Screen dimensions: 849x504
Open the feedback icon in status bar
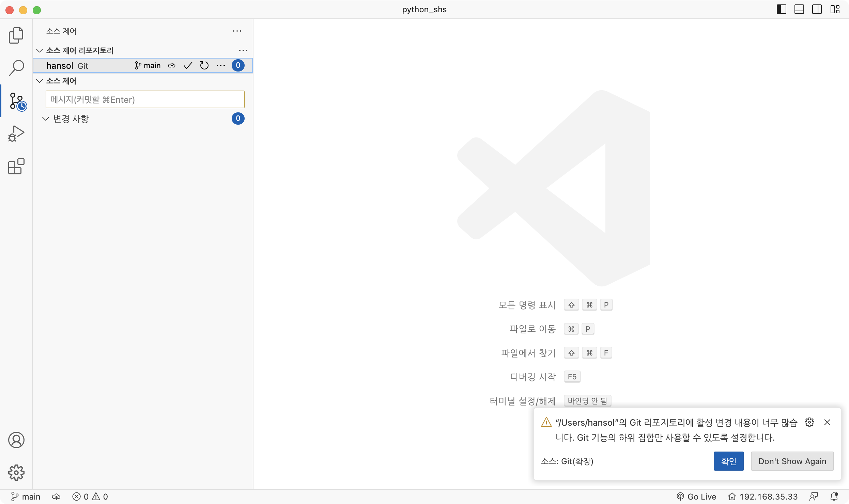[x=814, y=497]
